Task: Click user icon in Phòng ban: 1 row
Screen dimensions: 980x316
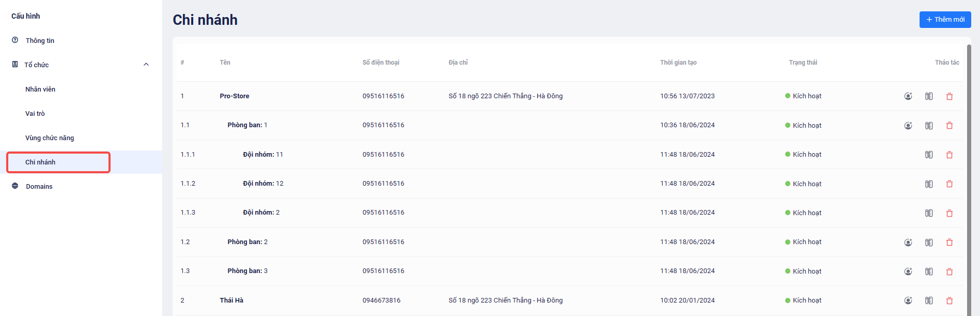Action: point(908,125)
